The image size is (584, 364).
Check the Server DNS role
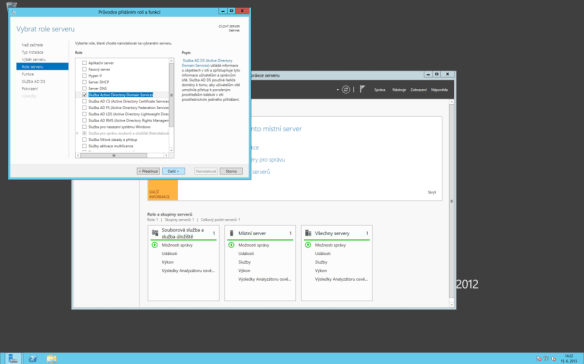tap(85, 88)
